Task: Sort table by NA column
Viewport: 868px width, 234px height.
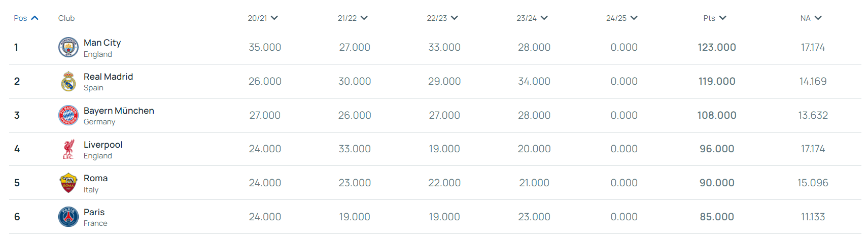Action: pos(811,18)
